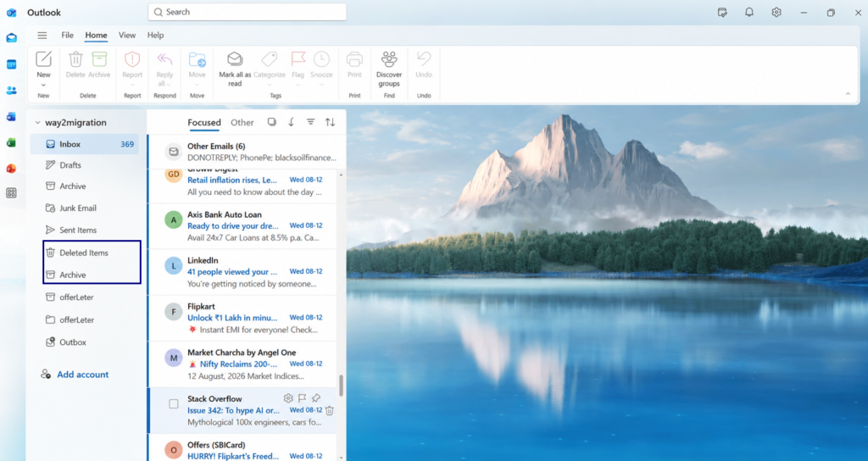
Task: Open the Move dropdown arrow
Action: (x=197, y=85)
